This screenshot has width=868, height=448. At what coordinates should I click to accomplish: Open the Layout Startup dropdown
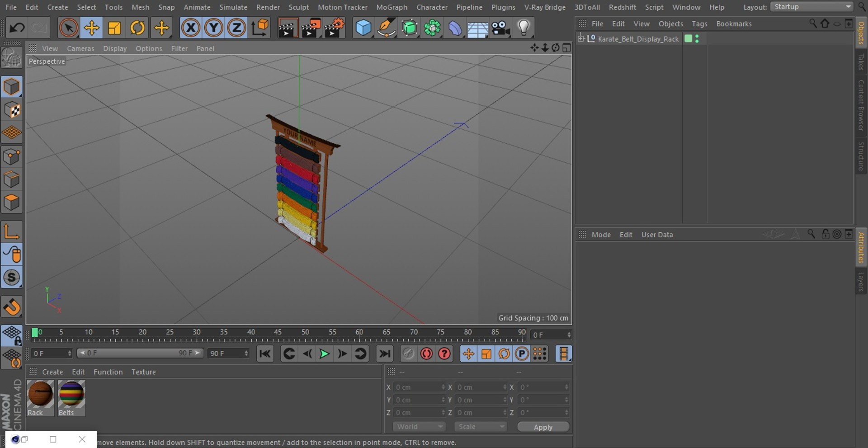pos(812,7)
